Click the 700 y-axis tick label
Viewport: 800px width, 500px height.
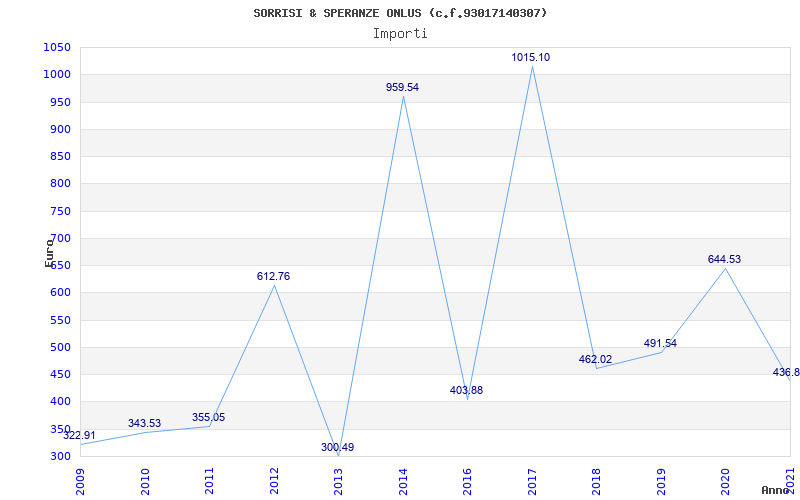tap(60, 238)
